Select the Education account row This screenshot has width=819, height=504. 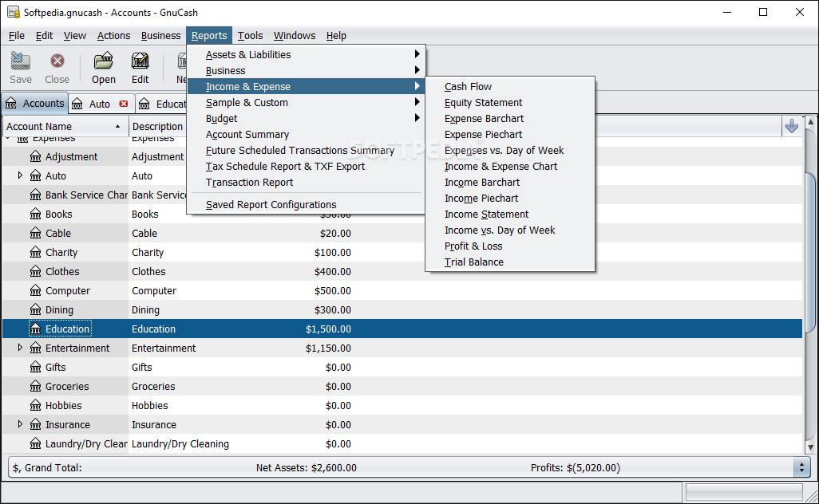402,329
